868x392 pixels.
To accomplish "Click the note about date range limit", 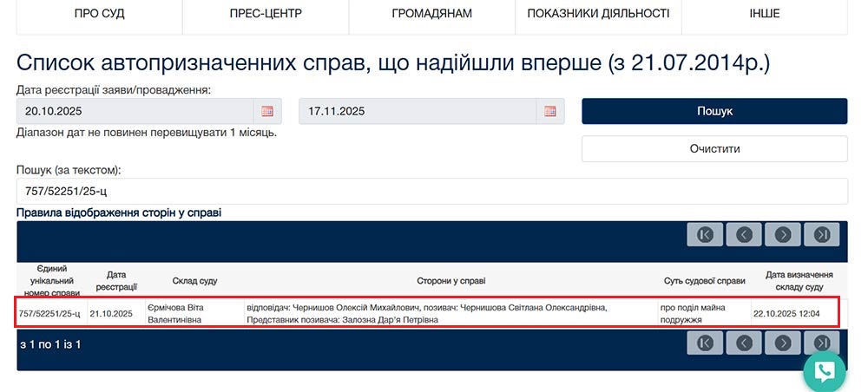I will [147, 134].
